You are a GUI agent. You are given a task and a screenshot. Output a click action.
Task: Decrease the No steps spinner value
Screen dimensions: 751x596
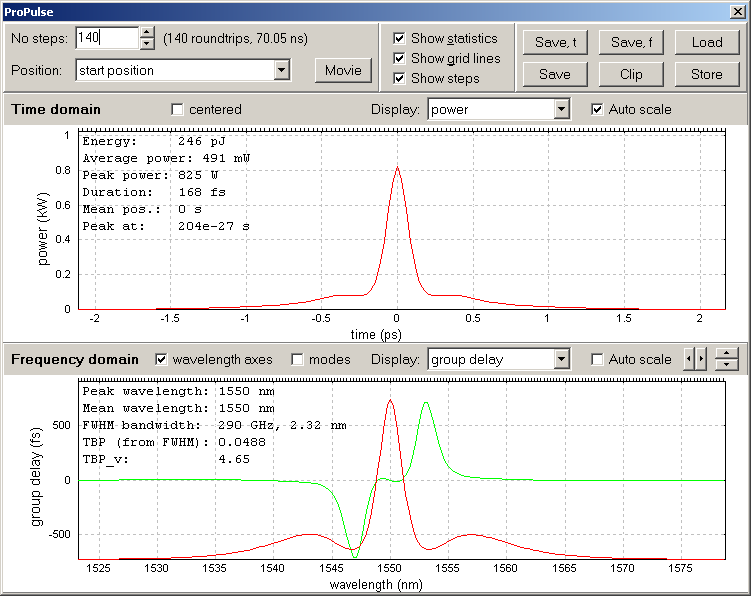[x=148, y=44]
